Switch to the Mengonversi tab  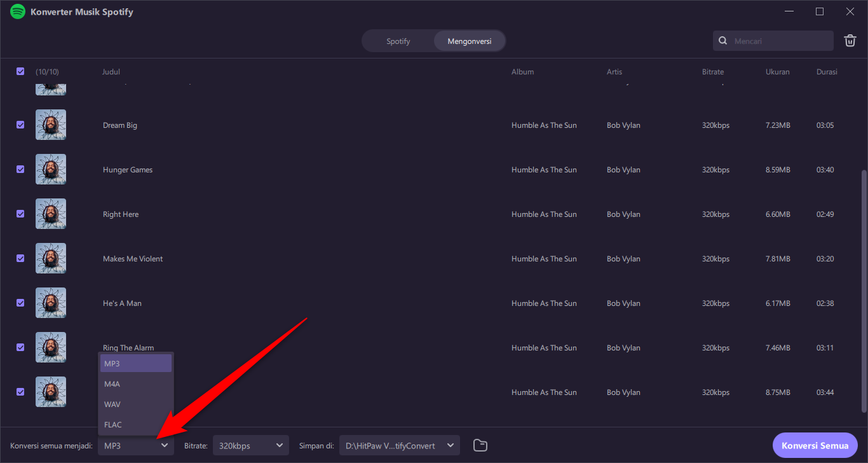tap(470, 41)
